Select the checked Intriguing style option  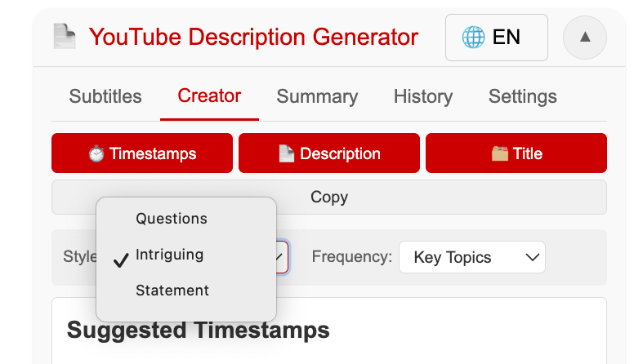pos(170,255)
